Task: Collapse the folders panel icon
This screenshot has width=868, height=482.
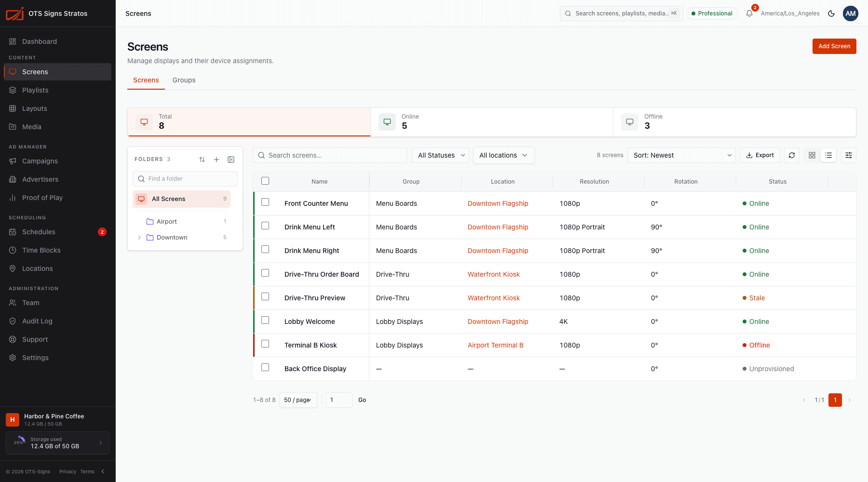Action: 231,160
